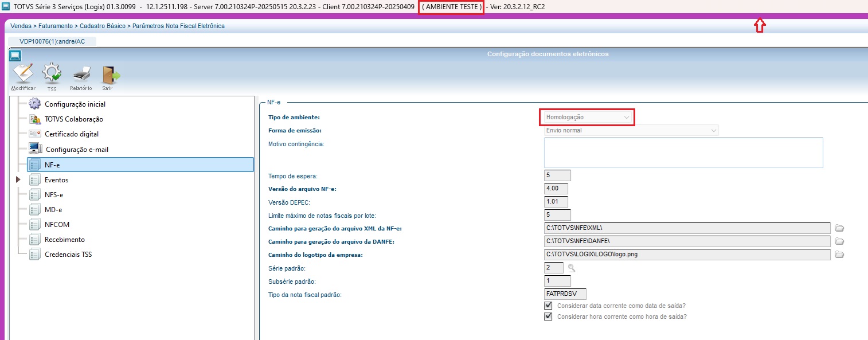Click the VDP10076(1):andre/AC tab

(x=52, y=41)
